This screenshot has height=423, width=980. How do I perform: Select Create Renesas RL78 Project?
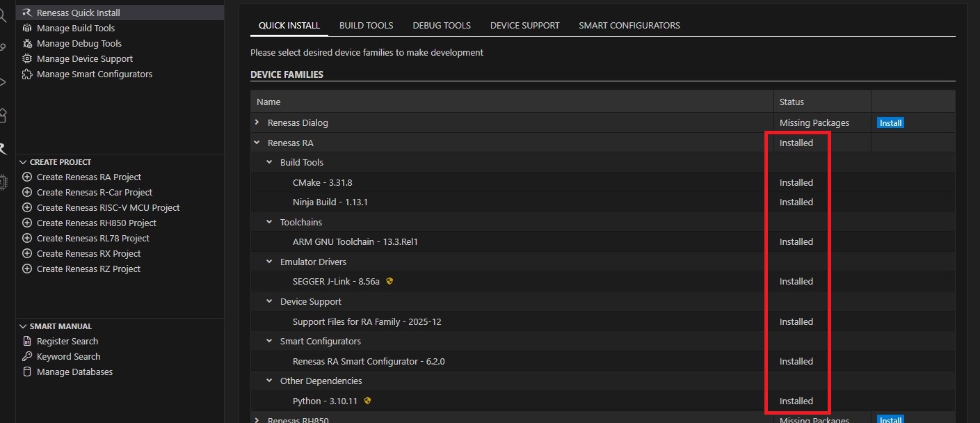pyautogui.click(x=93, y=239)
